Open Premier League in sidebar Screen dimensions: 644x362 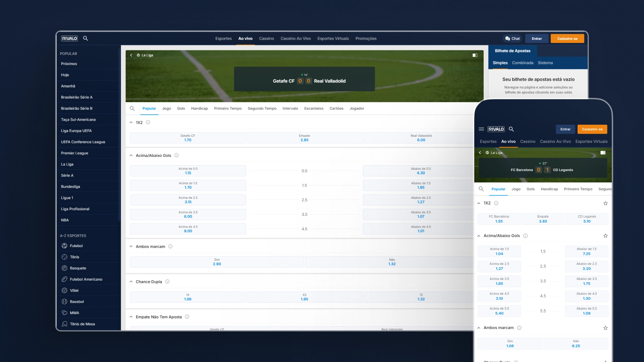[87, 153]
